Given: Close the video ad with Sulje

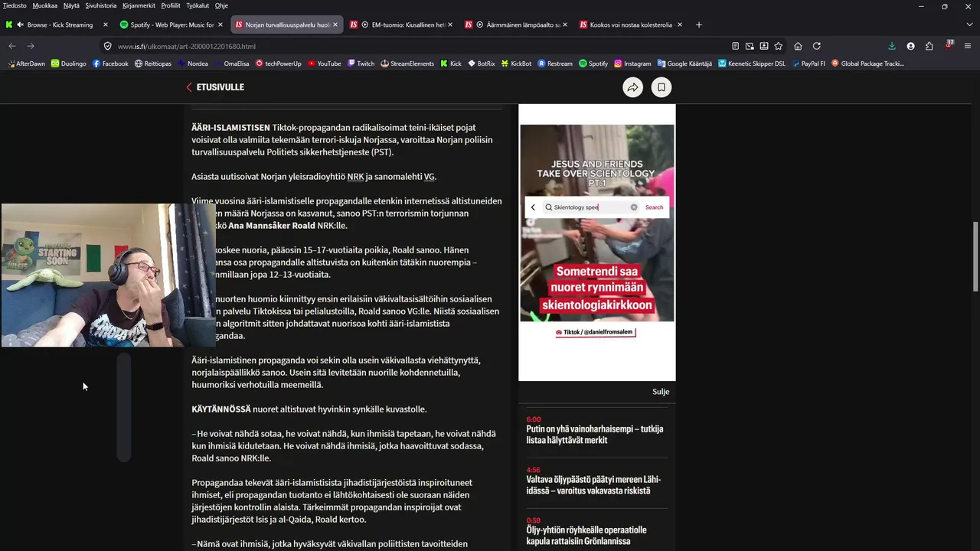Looking at the screenshot, I should point(661,392).
